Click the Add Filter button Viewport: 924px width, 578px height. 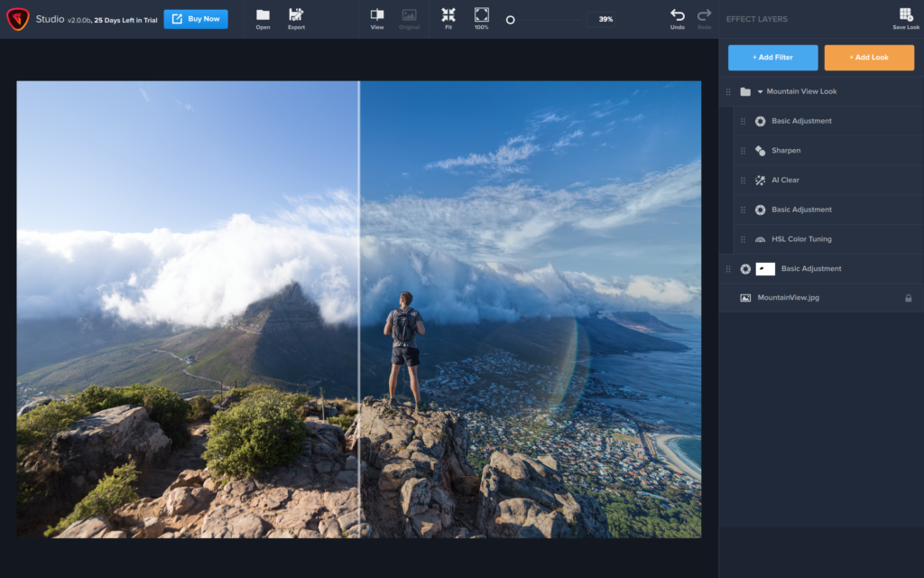click(773, 57)
